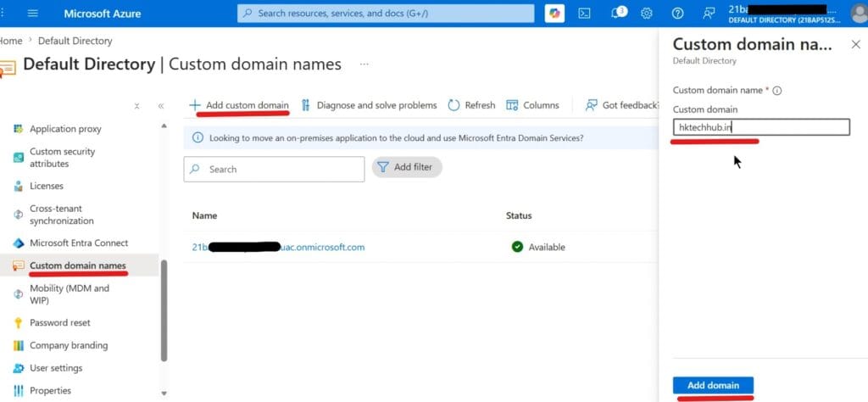
Task: Click Columns in the toolbar
Action: [x=532, y=105]
